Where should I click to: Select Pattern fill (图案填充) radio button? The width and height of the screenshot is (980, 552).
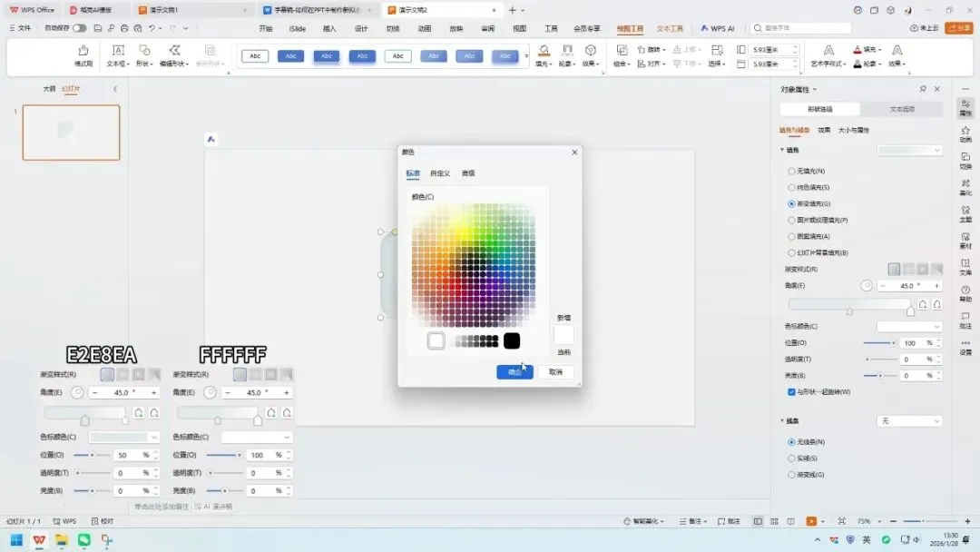(791, 236)
